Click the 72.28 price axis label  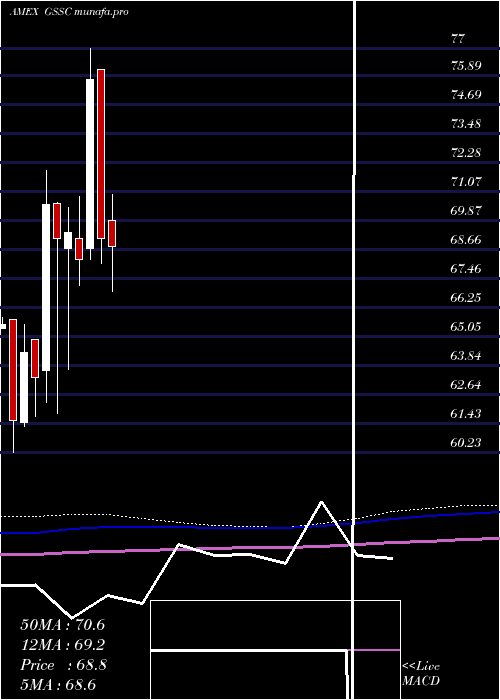pyautogui.click(x=466, y=152)
